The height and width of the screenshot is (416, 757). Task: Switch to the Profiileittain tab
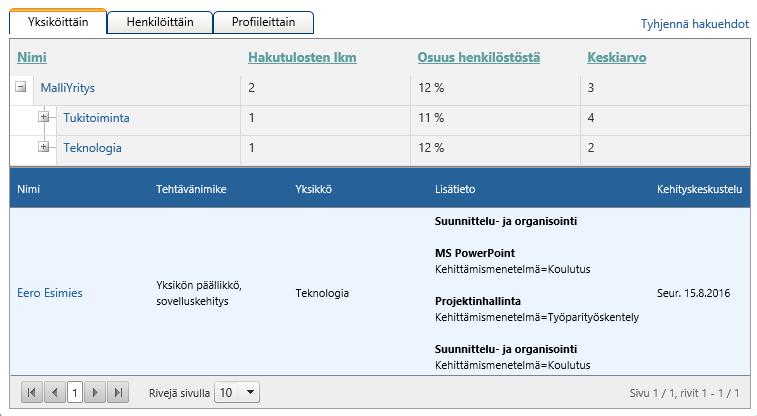pos(263,22)
